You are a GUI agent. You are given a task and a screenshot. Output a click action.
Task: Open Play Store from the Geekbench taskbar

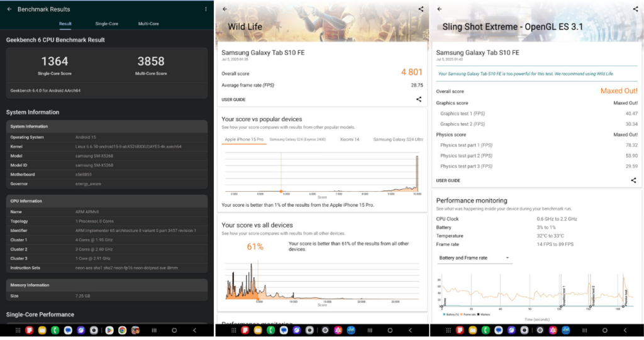(x=109, y=330)
